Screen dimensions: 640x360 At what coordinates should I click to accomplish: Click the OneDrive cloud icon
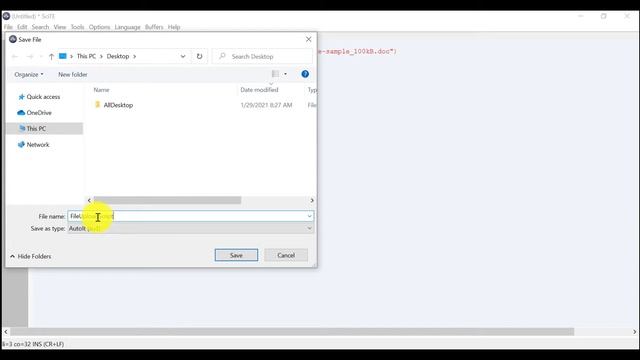click(x=21, y=113)
